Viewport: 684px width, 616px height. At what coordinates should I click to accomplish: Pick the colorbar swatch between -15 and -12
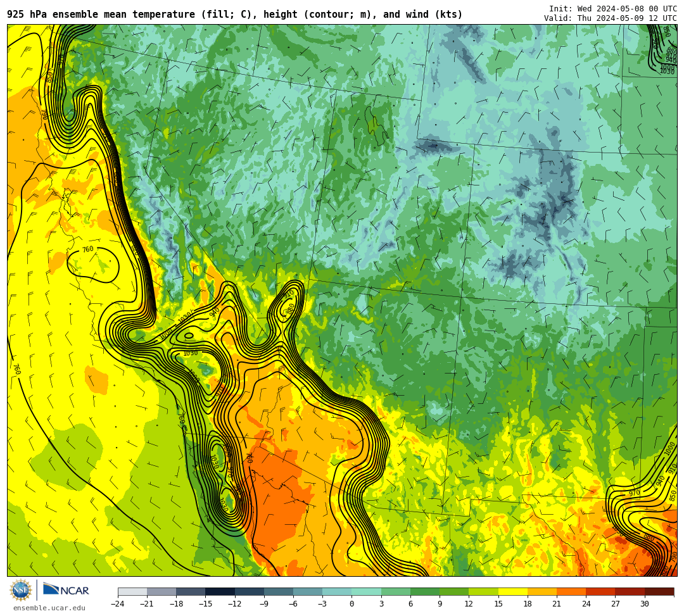click(x=220, y=591)
